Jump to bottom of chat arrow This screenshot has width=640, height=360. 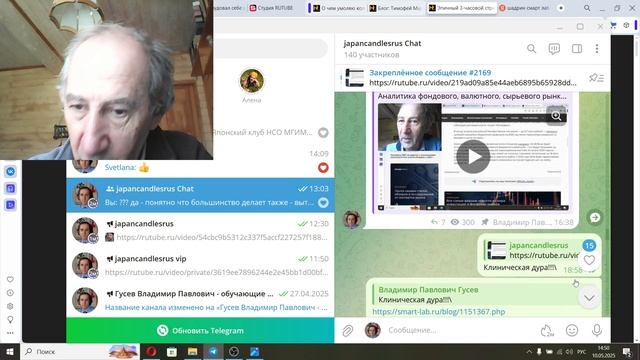pyautogui.click(x=589, y=298)
